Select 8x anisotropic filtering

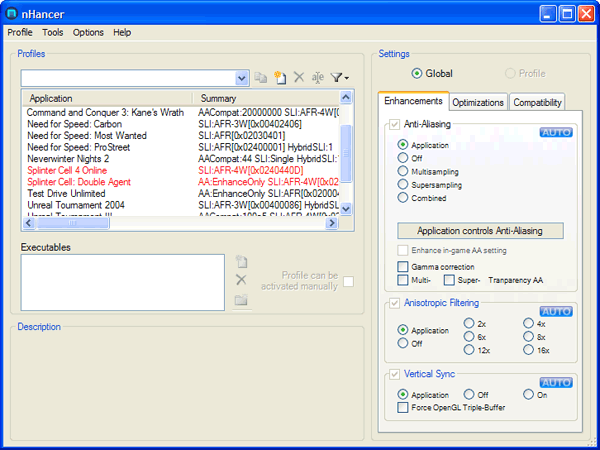click(x=528, y=336)
